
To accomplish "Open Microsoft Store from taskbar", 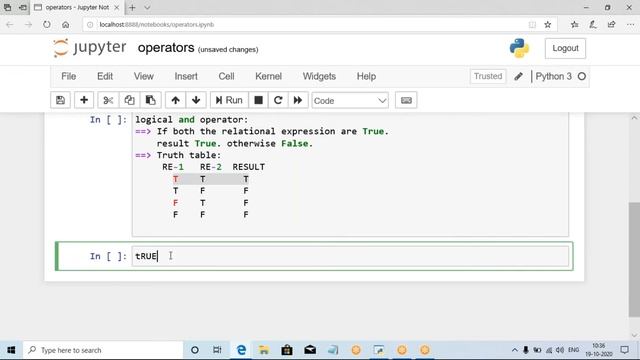I will click(x=287, y=350).
